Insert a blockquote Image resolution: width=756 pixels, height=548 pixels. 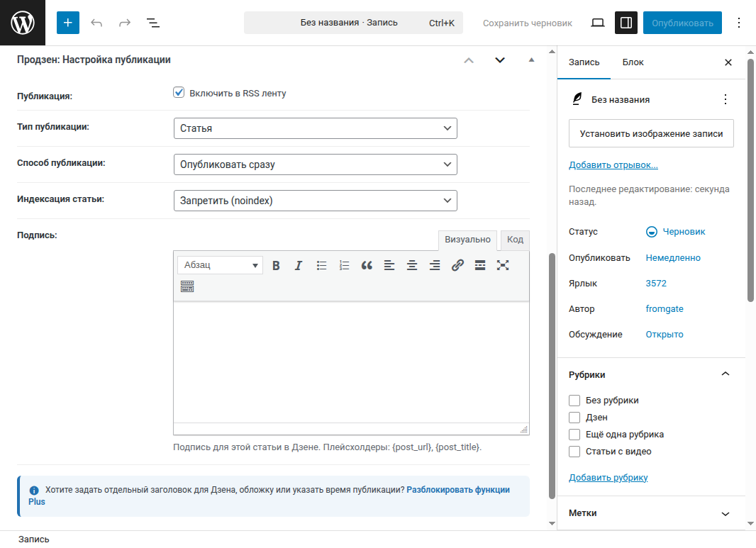tap(367, 266)
